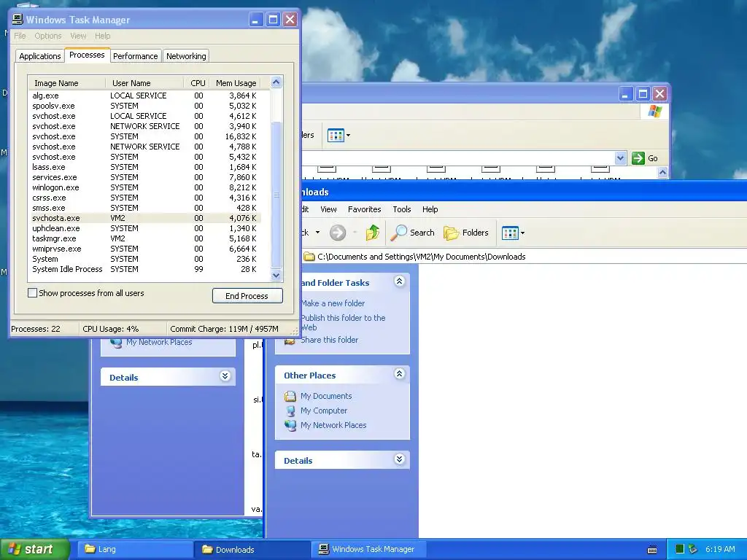Screen dimensions: 747x560
Task: Open the Views dropdown arrow in the middle window
Action: click(348, 135)
